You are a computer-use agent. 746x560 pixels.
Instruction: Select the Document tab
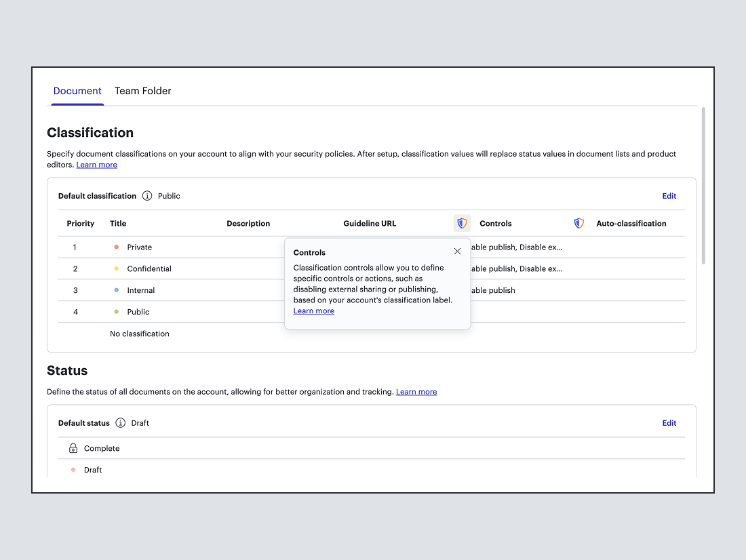coord(77,91)
